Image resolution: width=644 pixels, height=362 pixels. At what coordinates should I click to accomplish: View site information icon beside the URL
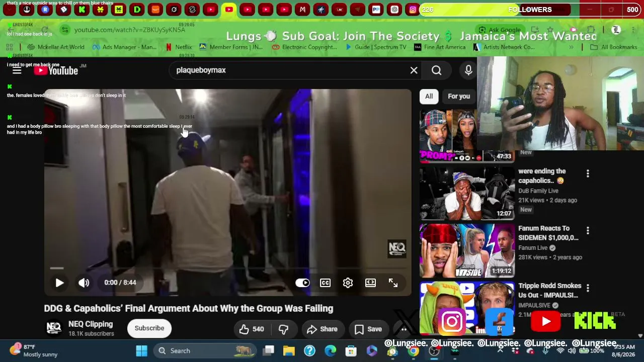65,30
